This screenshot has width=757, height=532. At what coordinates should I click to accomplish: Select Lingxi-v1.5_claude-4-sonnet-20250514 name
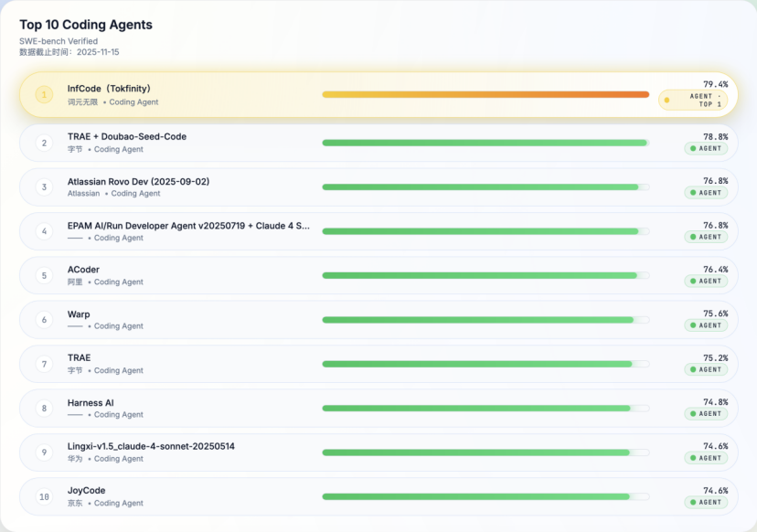click(x=151, y=447)
